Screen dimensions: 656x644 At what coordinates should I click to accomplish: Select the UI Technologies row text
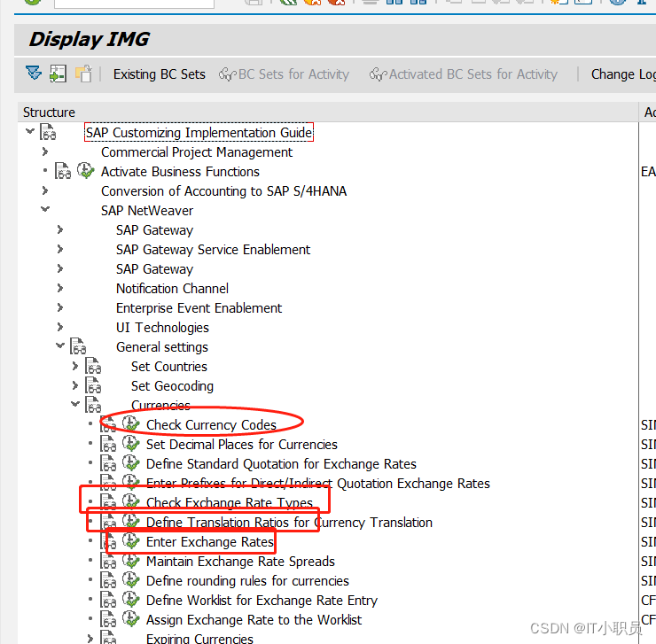click(x=162, y=327)
